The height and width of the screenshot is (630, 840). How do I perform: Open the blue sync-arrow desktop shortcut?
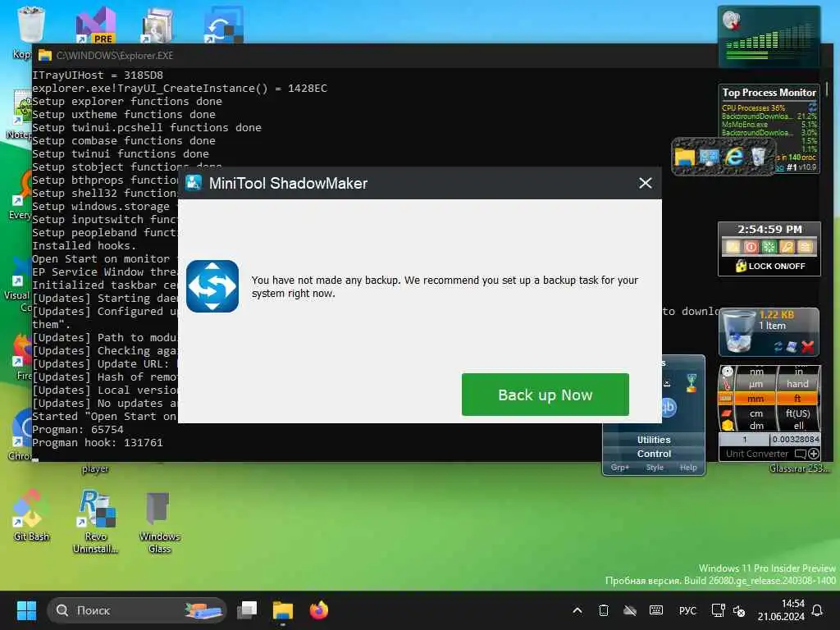click(x=224, y=25)
